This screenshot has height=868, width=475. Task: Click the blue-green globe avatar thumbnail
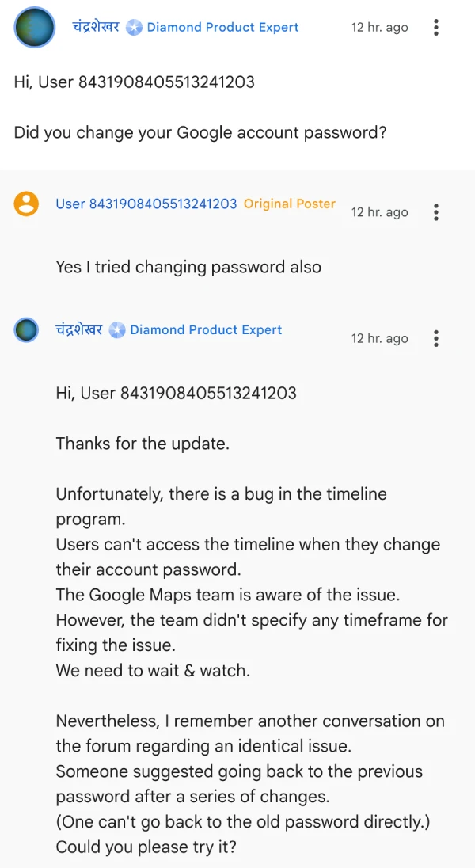tap(32, 27)
